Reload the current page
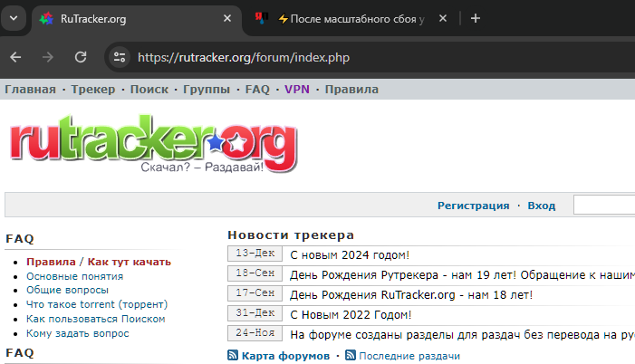The image size is (635, 364). (81, 57)
